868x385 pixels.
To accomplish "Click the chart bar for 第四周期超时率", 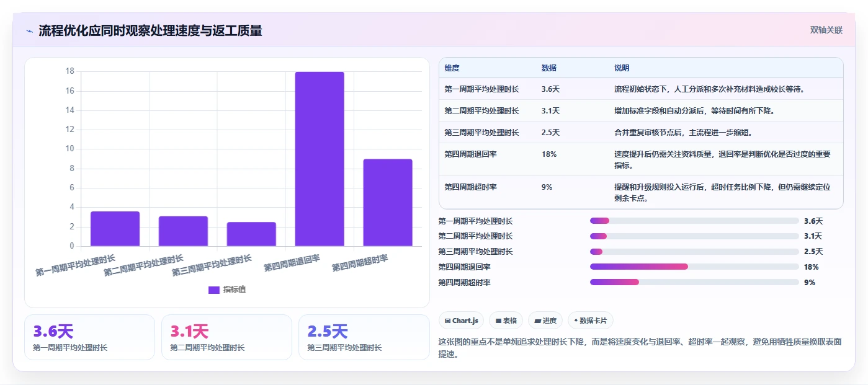I will (x=388, y=203).
